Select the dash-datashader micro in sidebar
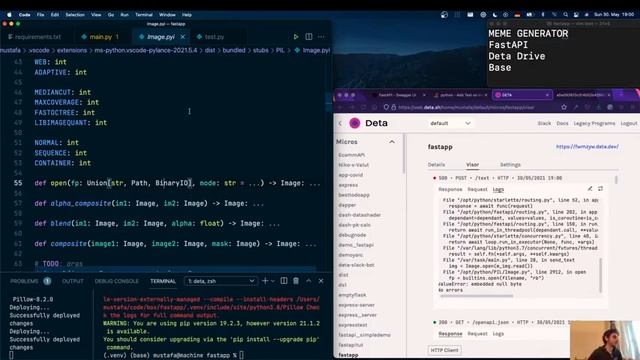640x360 pixels. tap(360, 215)
